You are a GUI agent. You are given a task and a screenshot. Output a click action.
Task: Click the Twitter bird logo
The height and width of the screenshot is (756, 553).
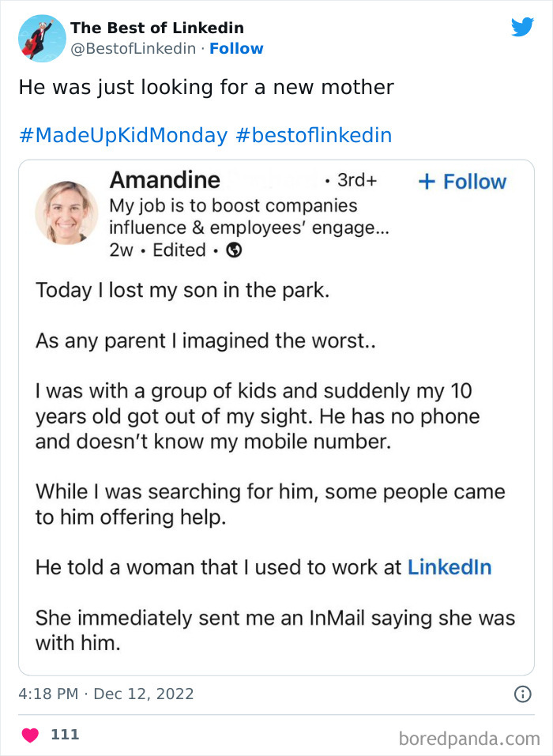pos(522,26)
